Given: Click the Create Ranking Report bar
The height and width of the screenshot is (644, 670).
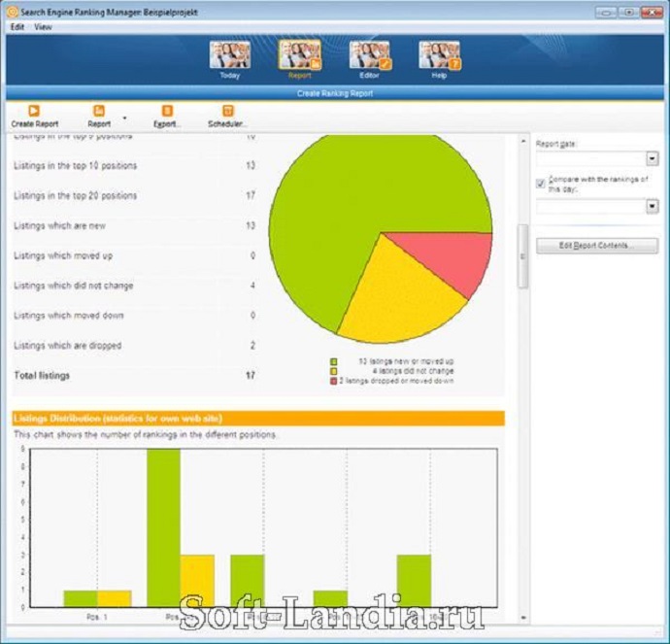Looking at the screenshot, I should (x=335, y=93).
